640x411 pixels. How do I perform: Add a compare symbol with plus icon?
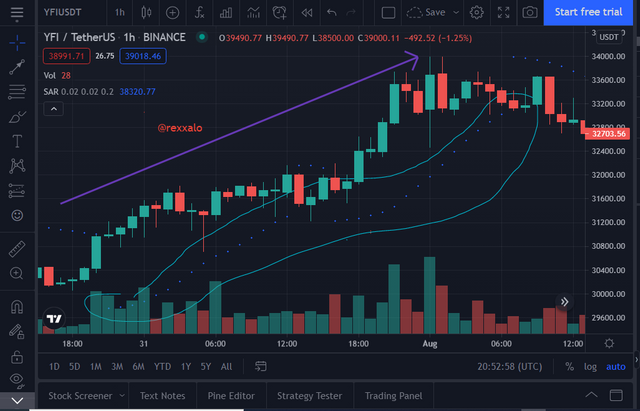tap(172, 13)
